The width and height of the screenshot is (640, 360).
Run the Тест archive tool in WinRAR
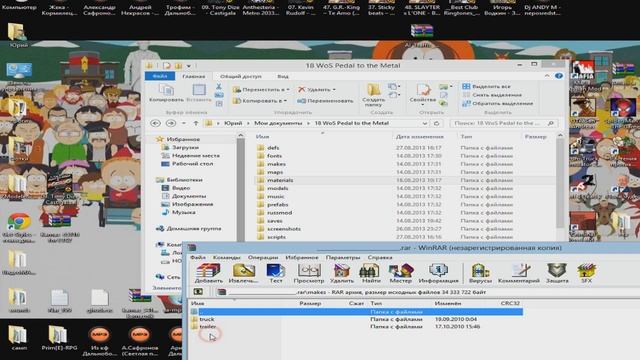(276, 273)
